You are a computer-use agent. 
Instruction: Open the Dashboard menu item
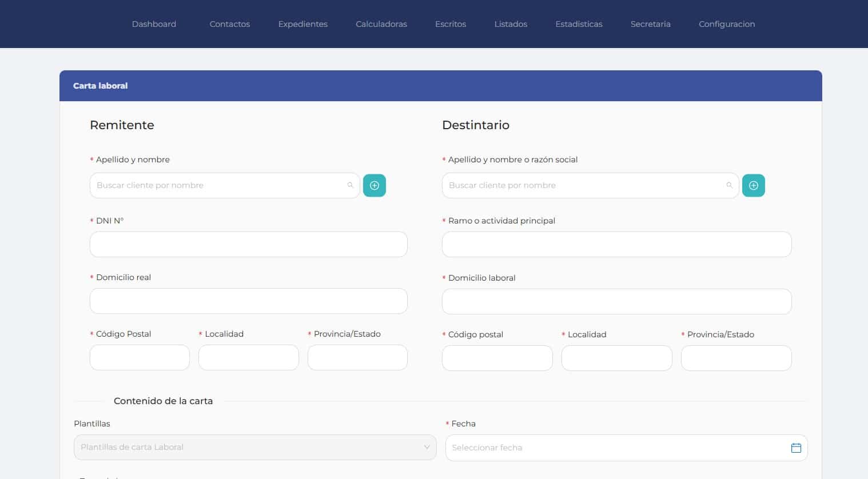pyautogui.click(x=154, y=24)
